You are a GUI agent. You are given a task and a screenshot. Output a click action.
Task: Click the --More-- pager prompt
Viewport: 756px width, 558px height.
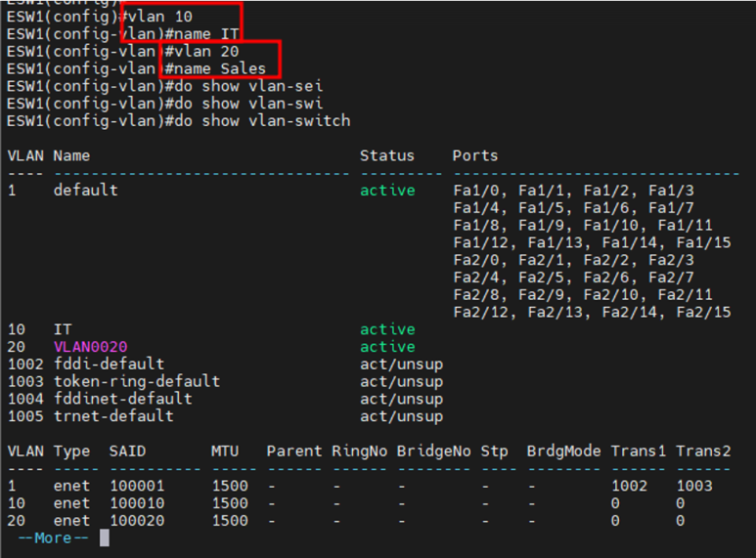point(54,538)
